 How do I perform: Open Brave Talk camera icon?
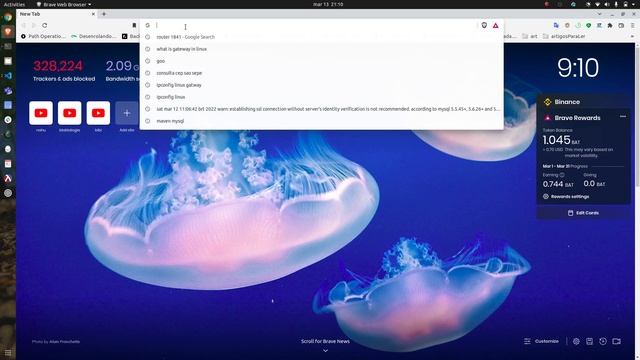(616, 341)
